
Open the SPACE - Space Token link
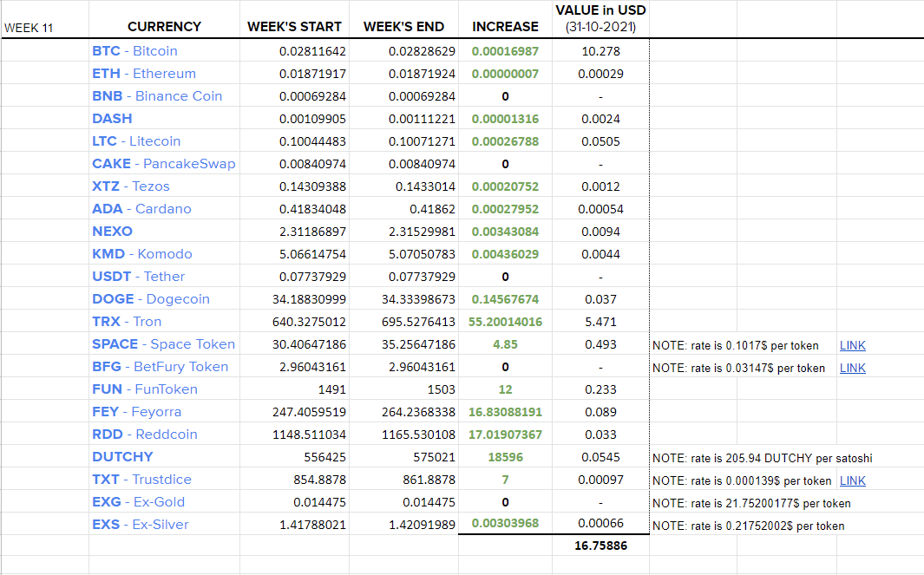click(x=163, y=344)
